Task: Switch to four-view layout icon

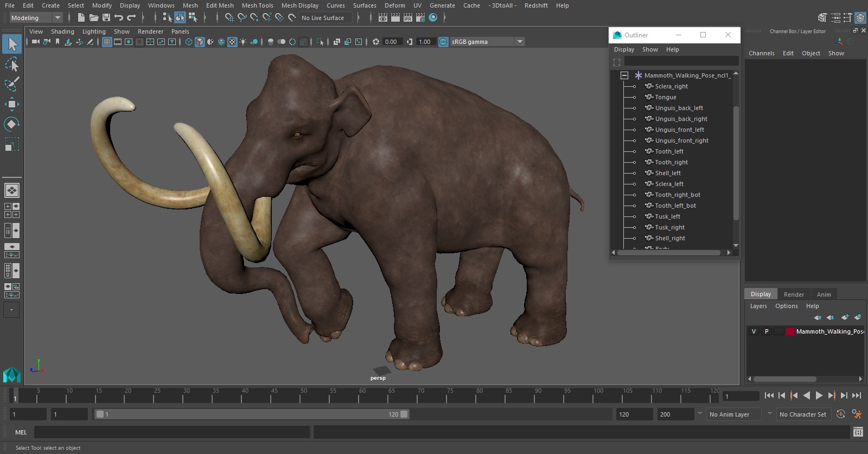Action: (x=12, y=210)
